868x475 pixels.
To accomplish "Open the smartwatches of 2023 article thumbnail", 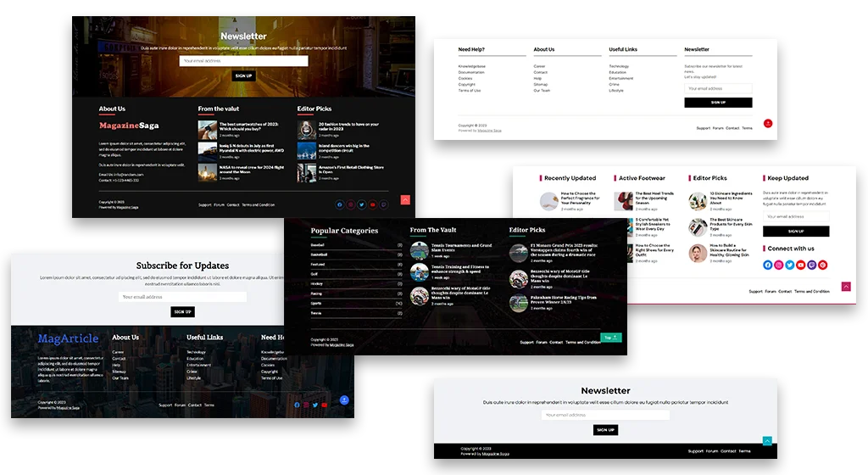I will (207, 130).
